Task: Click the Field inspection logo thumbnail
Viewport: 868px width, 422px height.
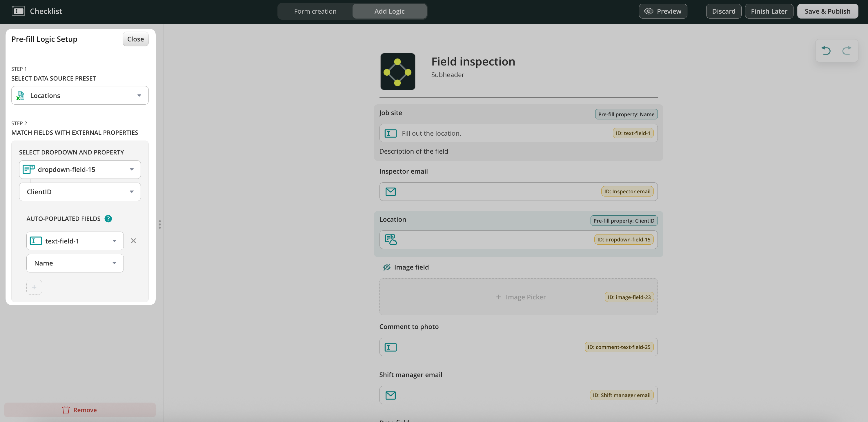Action: click(x=397, y=71)
